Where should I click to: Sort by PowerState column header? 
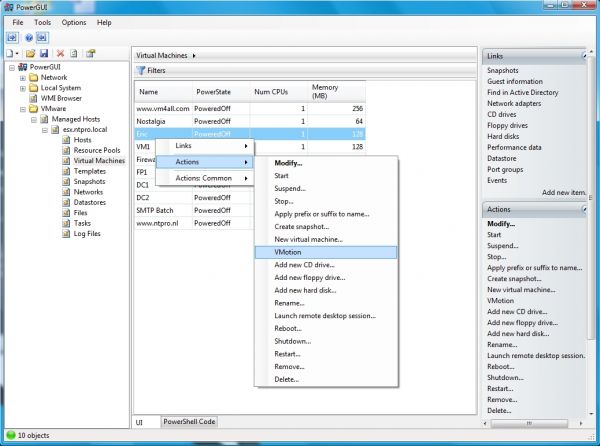click(x=221, y=92)
